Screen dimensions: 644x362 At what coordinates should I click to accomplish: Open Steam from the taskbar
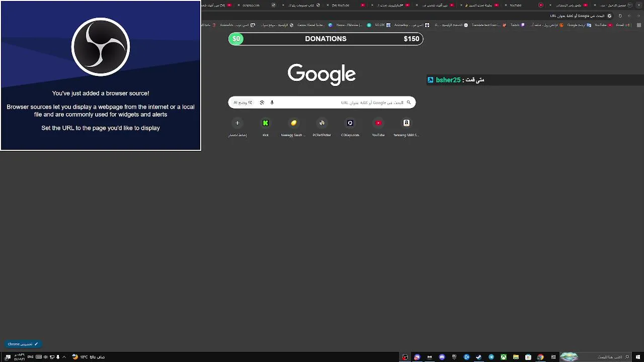(x=478, y=357)
